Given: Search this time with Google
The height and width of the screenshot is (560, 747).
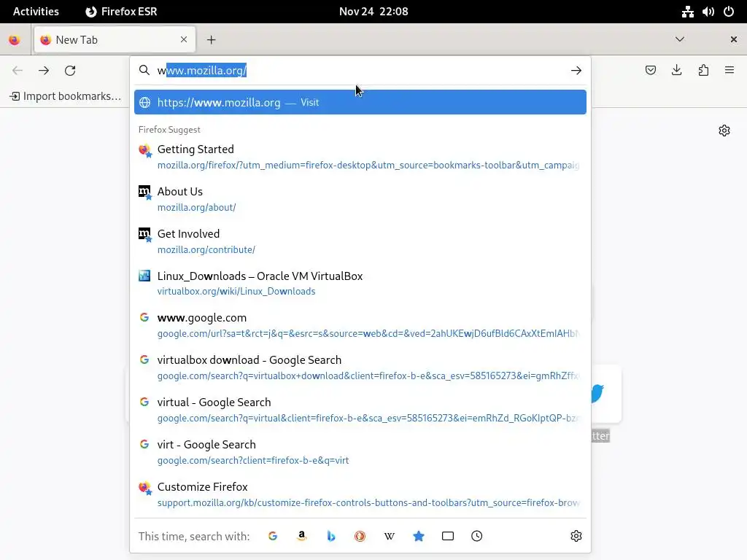Looking at the screenshot, I should coord(273,536).
